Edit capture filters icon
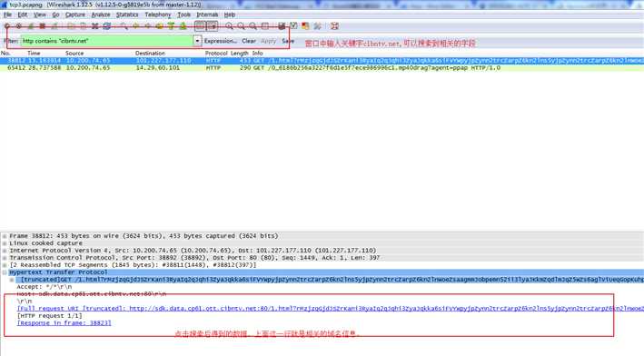The image size is (644, 356). coord(282,25)
